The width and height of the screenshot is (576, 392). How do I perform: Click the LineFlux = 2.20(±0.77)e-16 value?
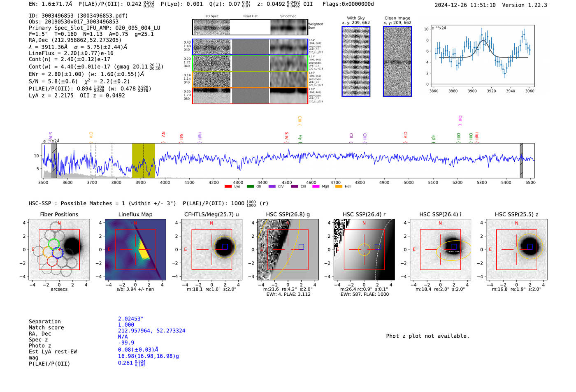pyautogui.click(x=71, y=53)
